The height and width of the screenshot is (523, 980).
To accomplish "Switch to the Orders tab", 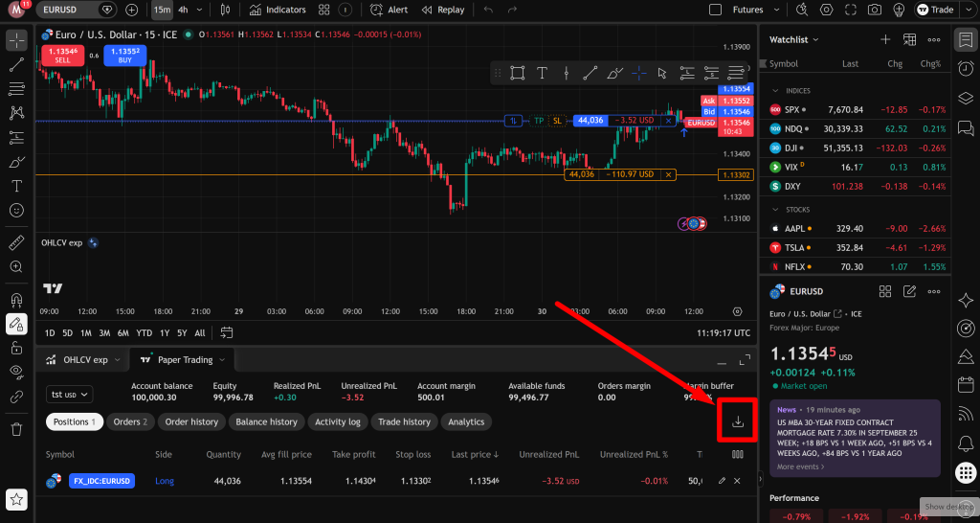I will click(130, 421).
